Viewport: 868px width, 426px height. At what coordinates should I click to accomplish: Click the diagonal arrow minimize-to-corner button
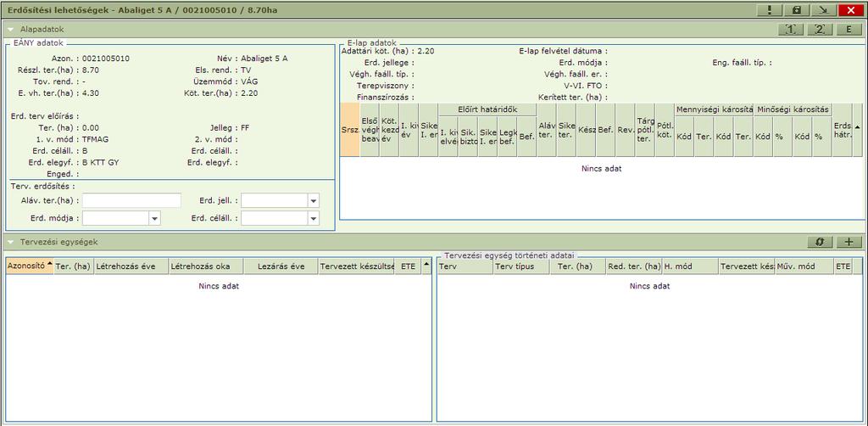[822, 10]
